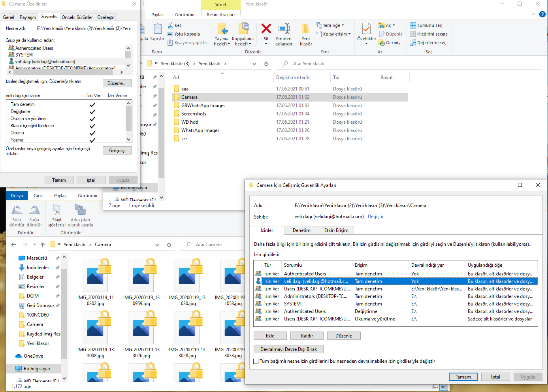
Task: Click the Değiştir owner link
Action: (376, 217)
